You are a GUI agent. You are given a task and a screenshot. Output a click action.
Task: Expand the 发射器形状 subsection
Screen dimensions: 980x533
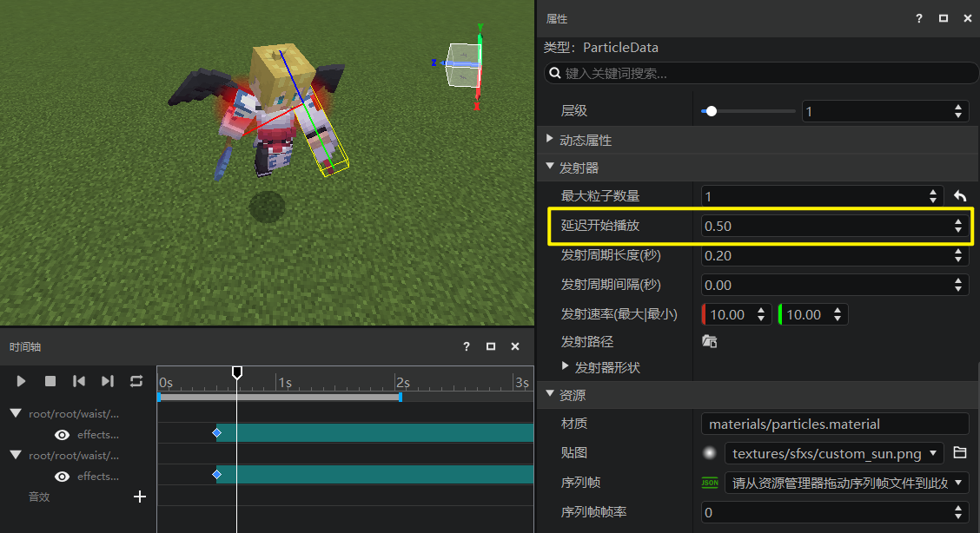[566, 367]
